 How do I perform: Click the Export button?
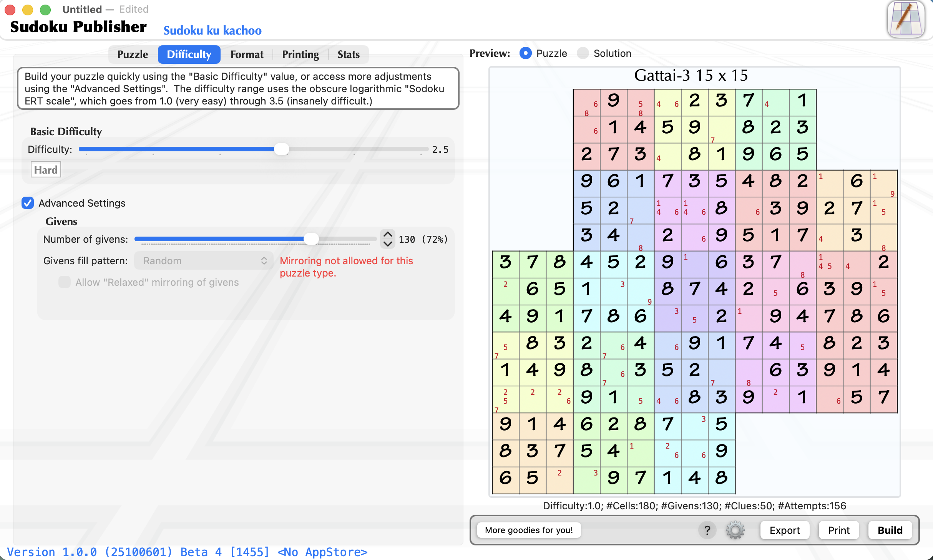tap(784, 530)
